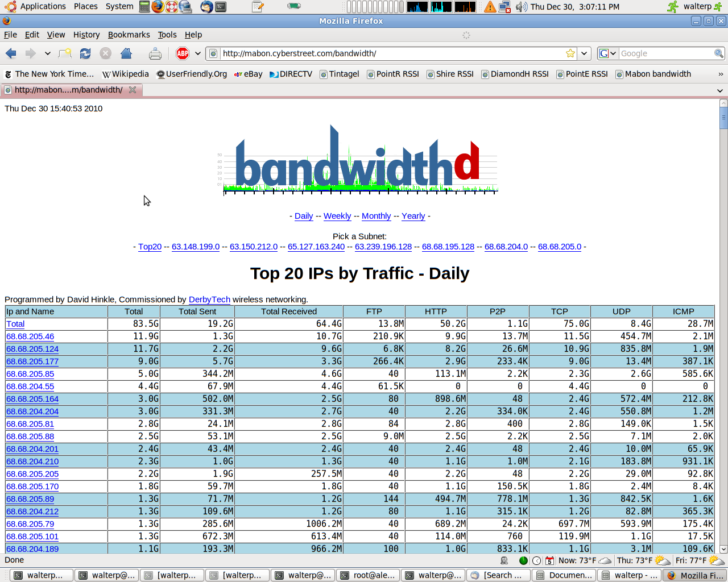Open the search engine selector dropdown
Screen dimensions: 728x582
[607, 53]
